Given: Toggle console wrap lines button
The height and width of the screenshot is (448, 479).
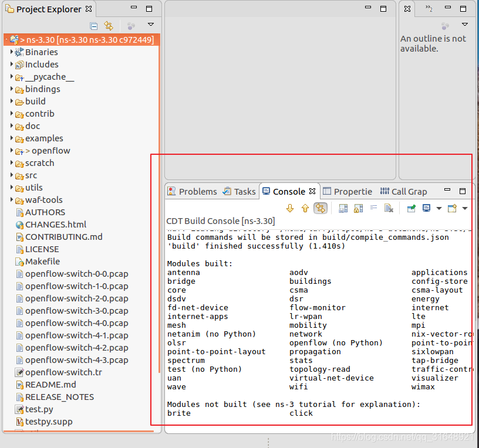Looking at the screenshot, I should (x=320, y=208).
